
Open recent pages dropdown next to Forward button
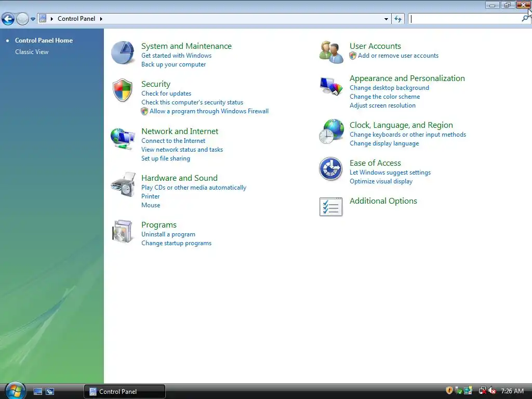coord(33,19)
